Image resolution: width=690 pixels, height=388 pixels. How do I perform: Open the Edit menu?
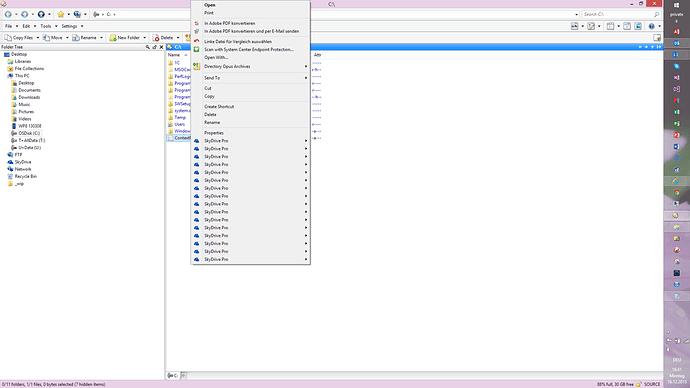26,26
